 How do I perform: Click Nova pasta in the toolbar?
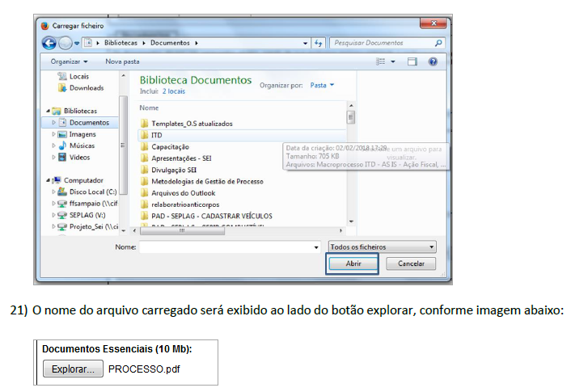(122, 61)
